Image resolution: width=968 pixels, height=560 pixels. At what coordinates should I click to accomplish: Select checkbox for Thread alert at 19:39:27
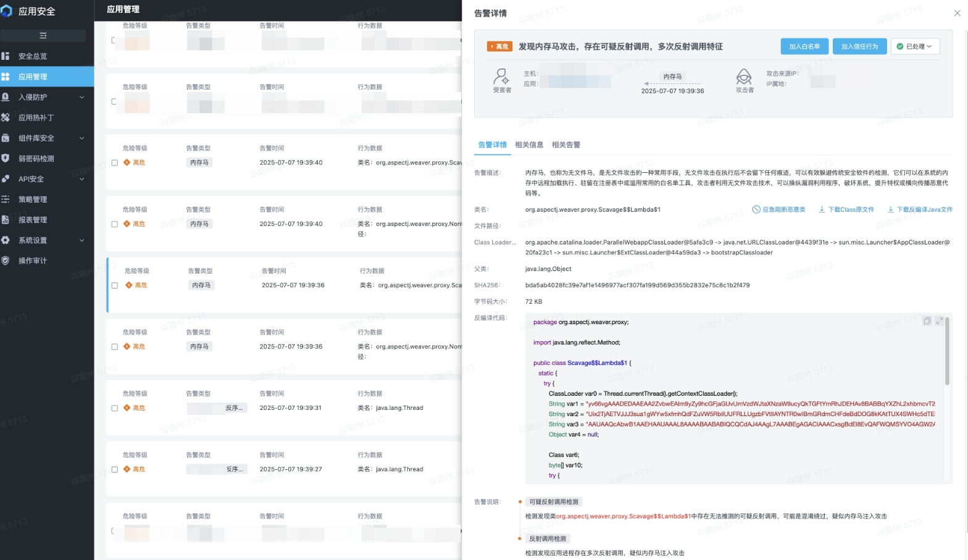click(x=114, y=469)
